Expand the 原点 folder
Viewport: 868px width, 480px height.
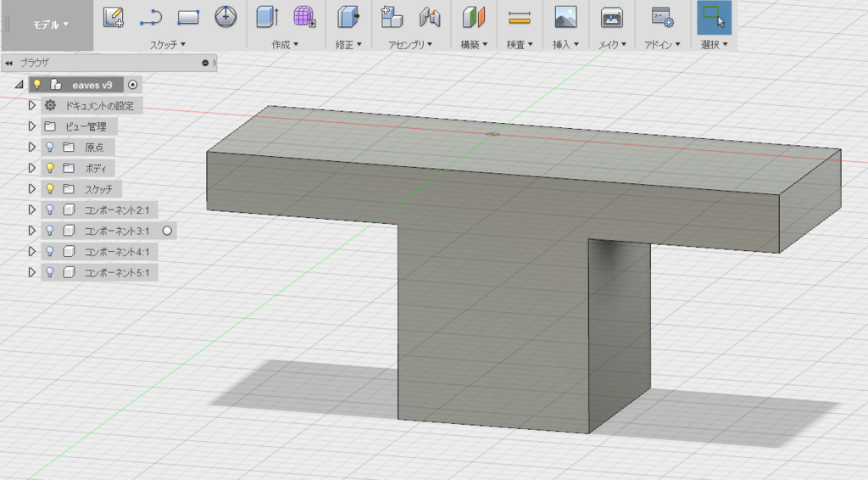(x=31, y=148)
